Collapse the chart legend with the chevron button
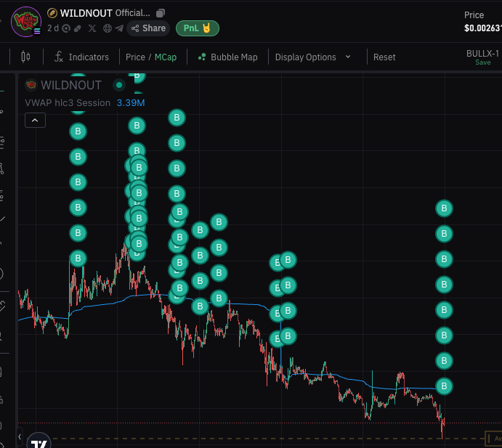Viewport: 502px width, 448px height. (x=35, y=121)
